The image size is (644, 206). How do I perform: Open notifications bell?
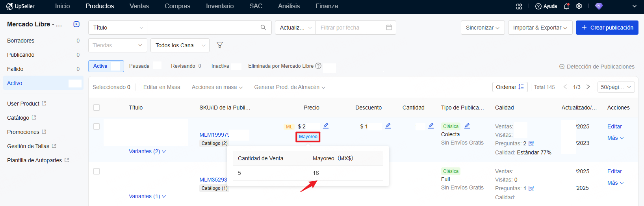pos(566,6)
